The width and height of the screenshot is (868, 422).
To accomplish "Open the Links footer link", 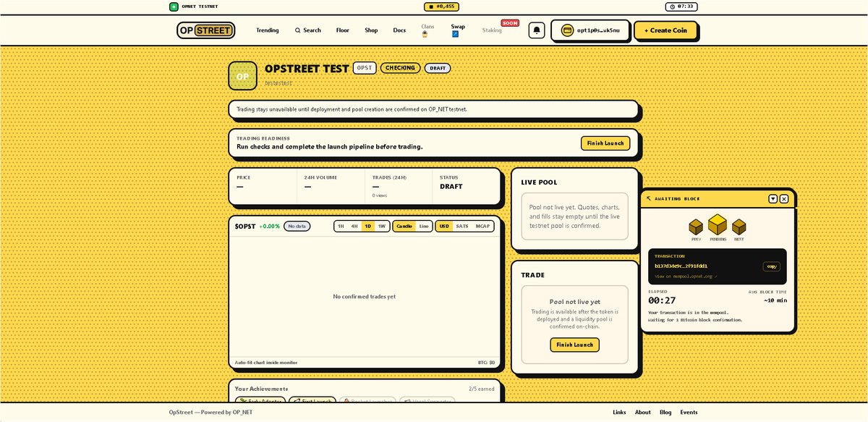I will point(619,412).
